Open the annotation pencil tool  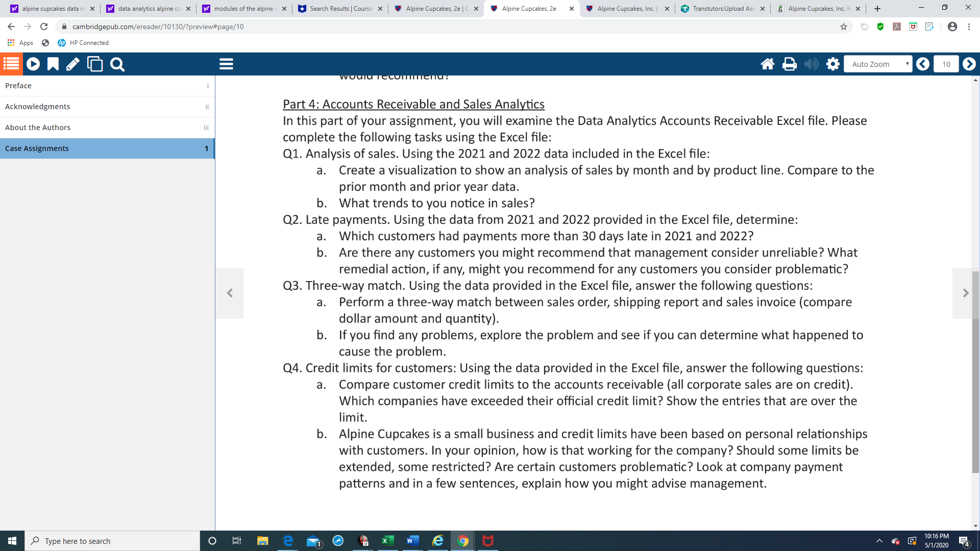click(72, 64)
